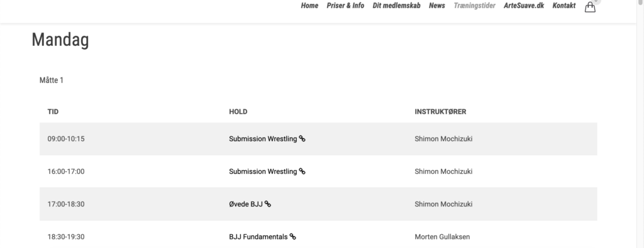The width and height of the screenshot is (644, 248).
Task: Open Dit medlemskab in navigation
Action: 396,6
